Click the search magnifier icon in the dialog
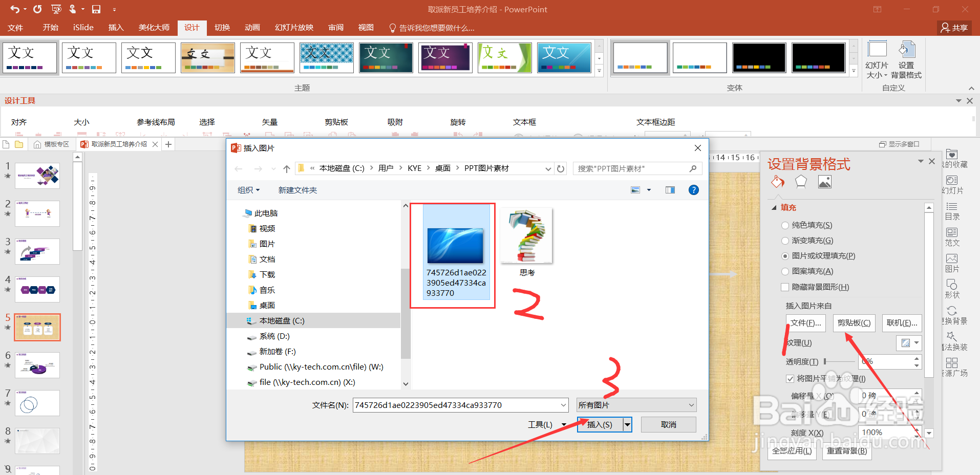This screenshot has height=475, width=980. click(x=693, y=168)
